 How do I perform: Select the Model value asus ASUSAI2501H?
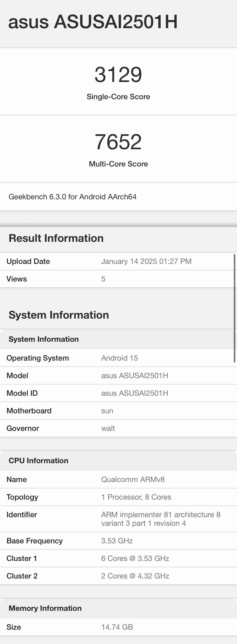click(x=135, y=375)
